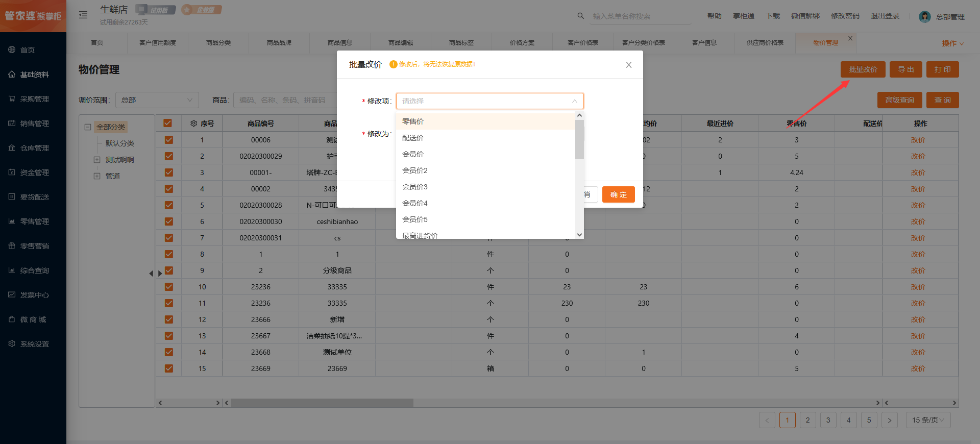Click the table horizontal scrollbar thumb

click(x=322, y=403)
